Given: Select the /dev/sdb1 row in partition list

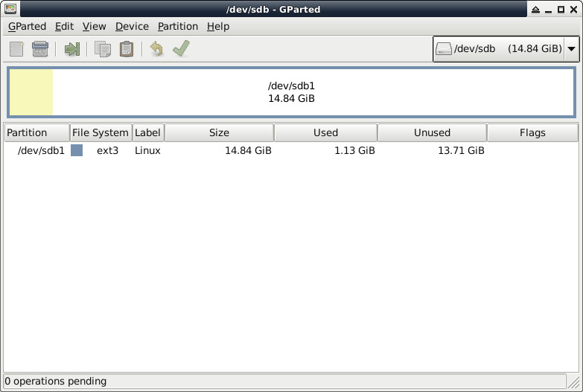Looking at the screenshot, I should click(x=292, y=150).
